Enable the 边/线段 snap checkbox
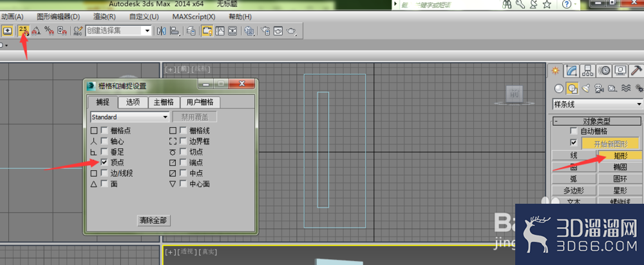The width and height of the screenshot is (644, 265). [x=104, y=173]
